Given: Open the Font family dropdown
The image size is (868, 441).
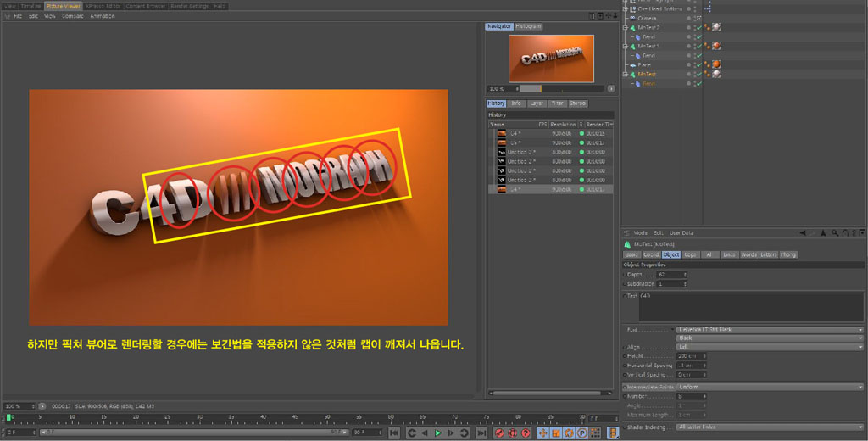Looking at the screenshot, I should click(x=770, y=330).
